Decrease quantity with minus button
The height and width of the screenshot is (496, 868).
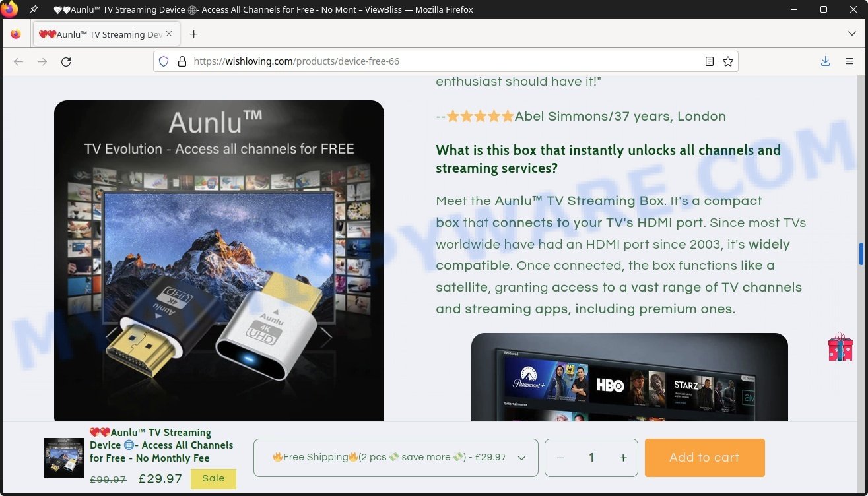point(560,458)
